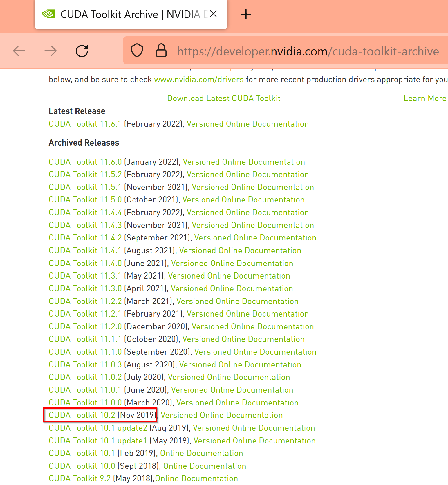Click the browser forward arrow
This screenshot has height=485, width=448.
[x=50, y=51]
